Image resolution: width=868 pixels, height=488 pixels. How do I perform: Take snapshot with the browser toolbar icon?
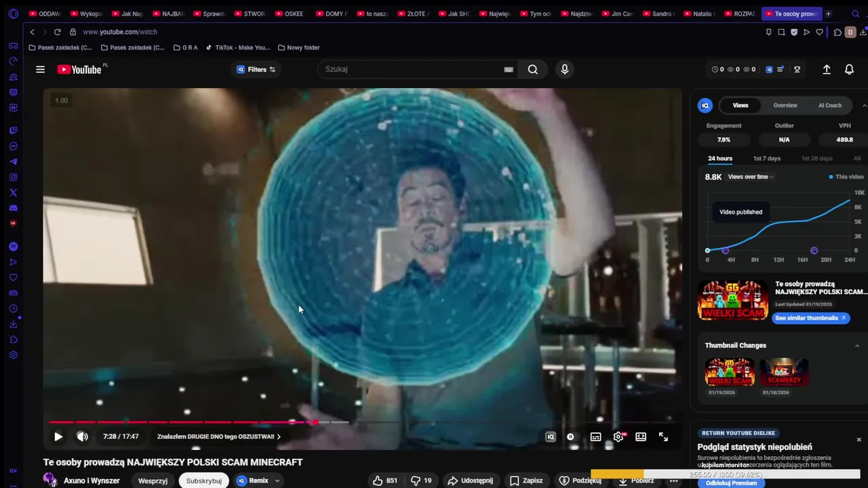pyautogui.click(x=781, y=32)
